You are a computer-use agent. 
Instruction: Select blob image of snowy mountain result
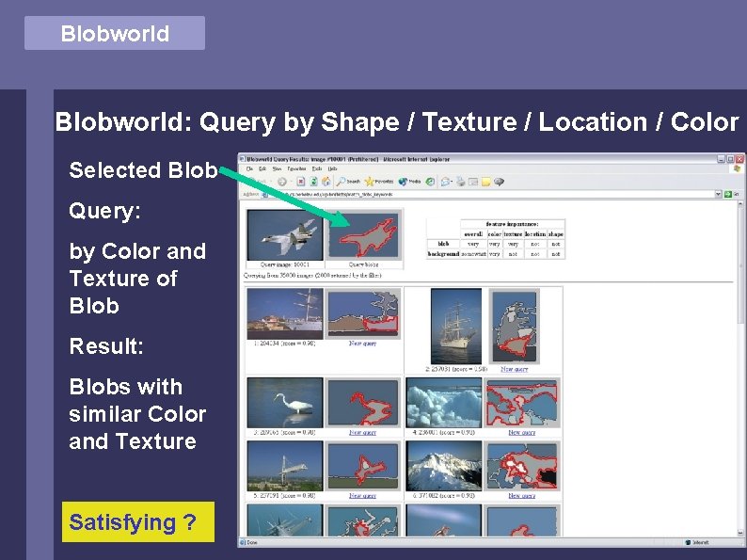click(x=522, y=466)
